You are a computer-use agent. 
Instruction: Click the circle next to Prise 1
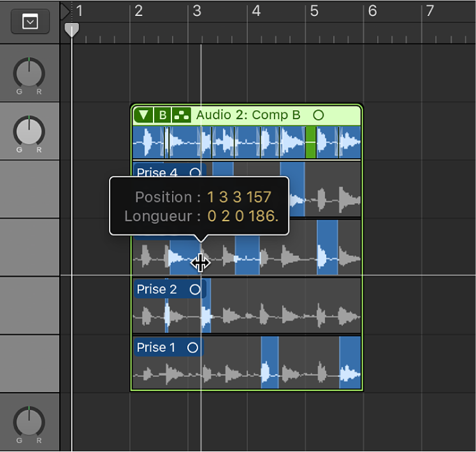tap(192, 348)
